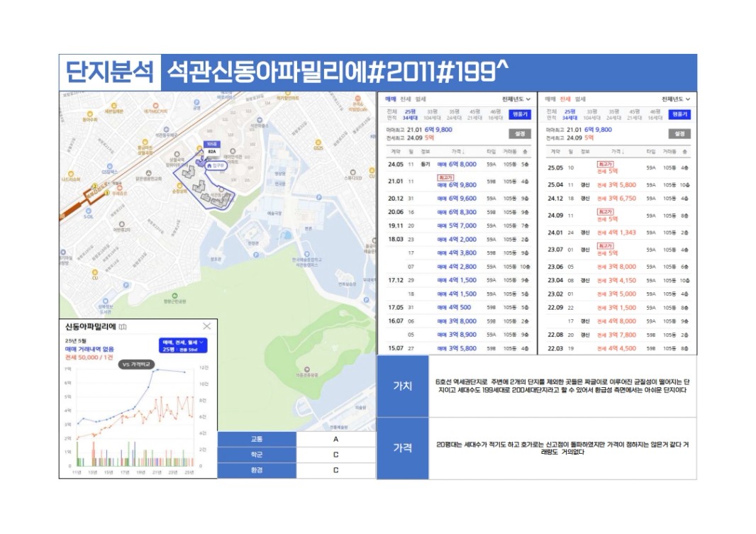Click 전세 4억 1,343 row dated 24.01

618,233
